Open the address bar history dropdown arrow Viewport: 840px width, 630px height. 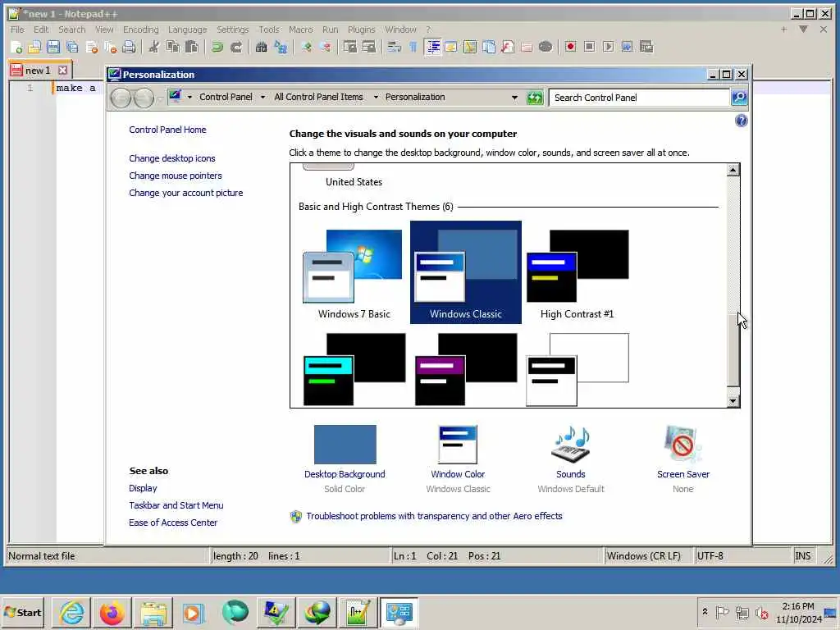(514, 98)
